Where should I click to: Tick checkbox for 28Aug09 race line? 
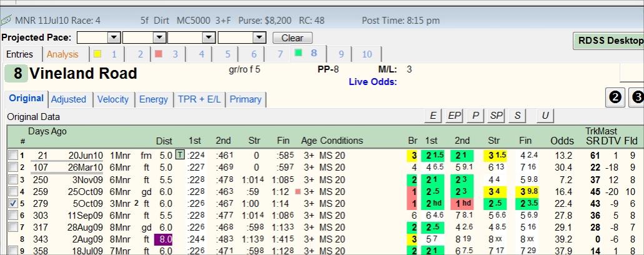(x=13, y=227)
